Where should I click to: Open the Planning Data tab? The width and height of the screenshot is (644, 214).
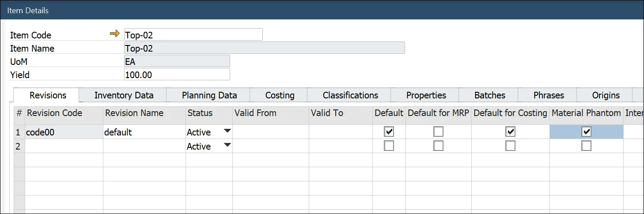pyautogui.click(x=209, y=95)
